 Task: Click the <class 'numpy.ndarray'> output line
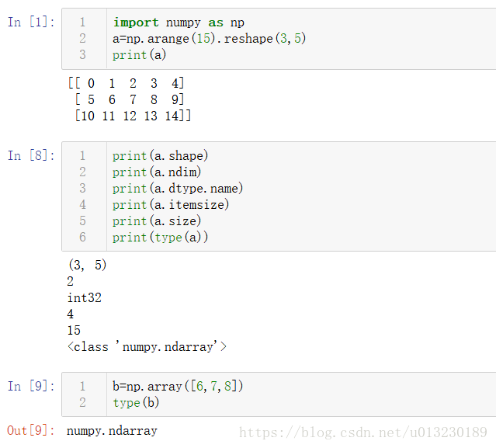tap(147, 347)
